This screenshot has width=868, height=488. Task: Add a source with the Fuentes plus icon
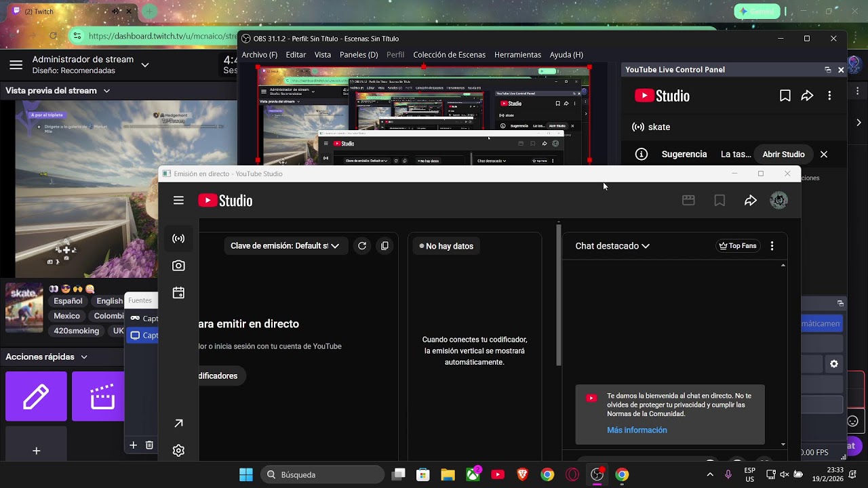[x=134, y=445]
